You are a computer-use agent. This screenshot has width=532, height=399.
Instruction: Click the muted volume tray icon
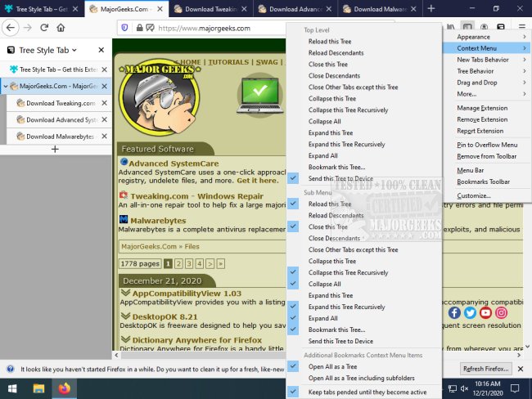(465, 388)
